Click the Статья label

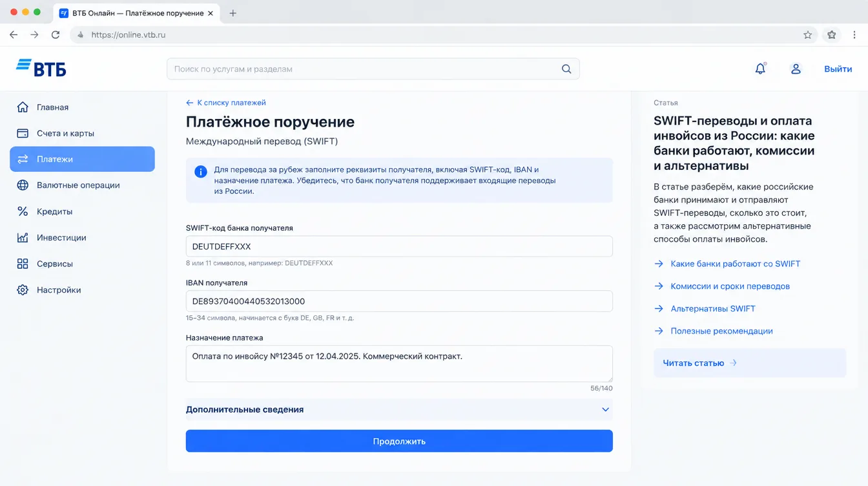(x=666, y=103)
